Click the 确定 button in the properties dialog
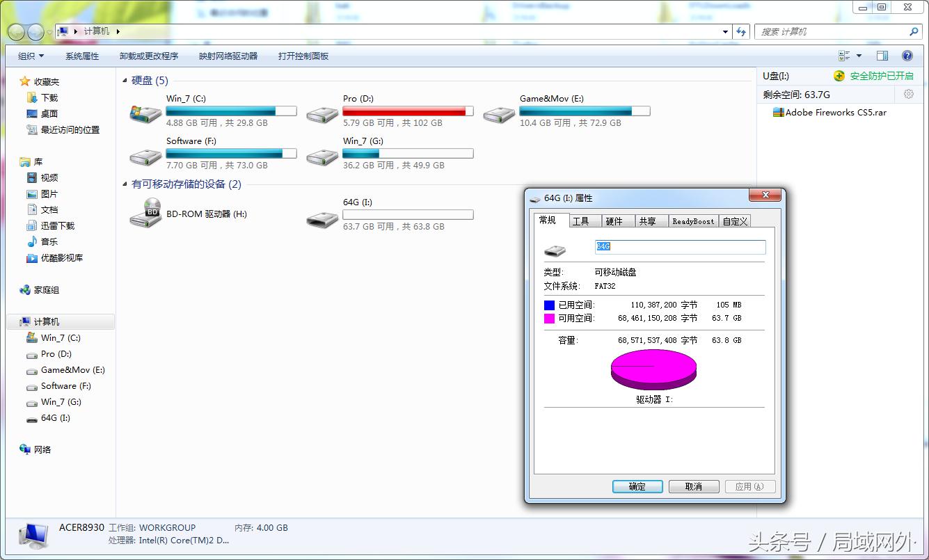The width and height of the screenshot is (929, 560). tap(637, 487)
